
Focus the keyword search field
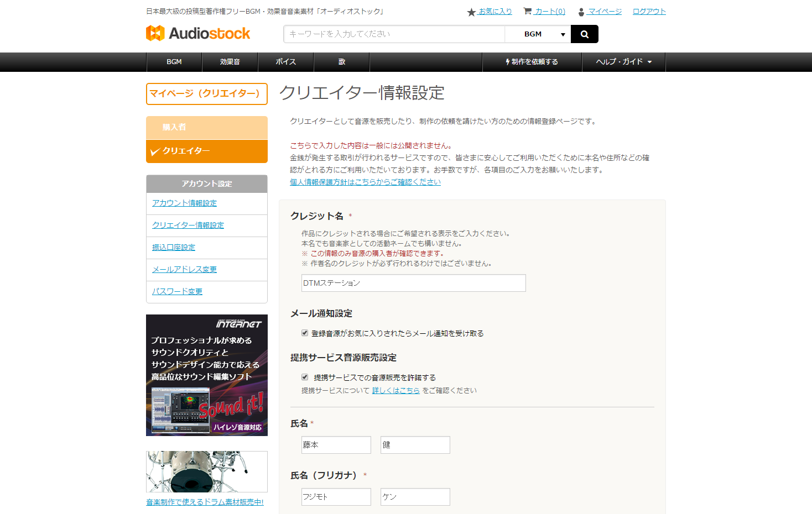point(394,34)
